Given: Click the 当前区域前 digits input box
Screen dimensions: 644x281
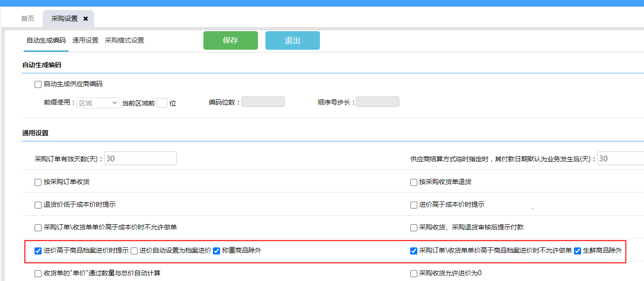Looking at the screenshot, I should point(162,103).
